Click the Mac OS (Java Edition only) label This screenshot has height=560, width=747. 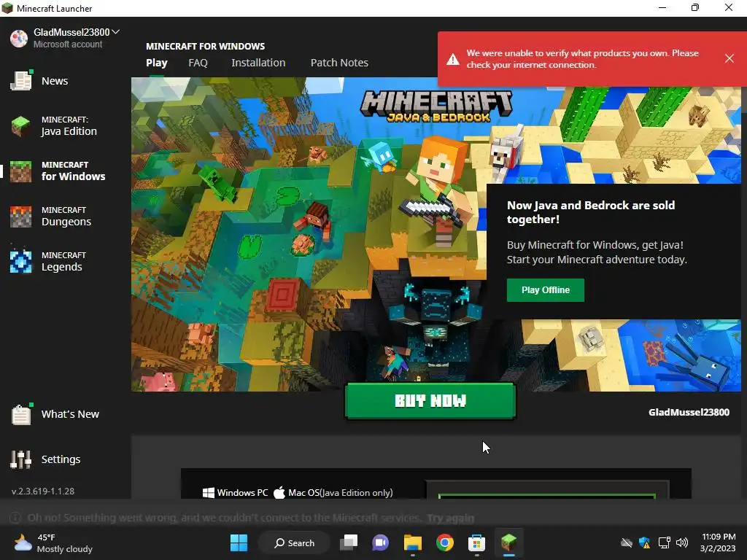[333, 493]
